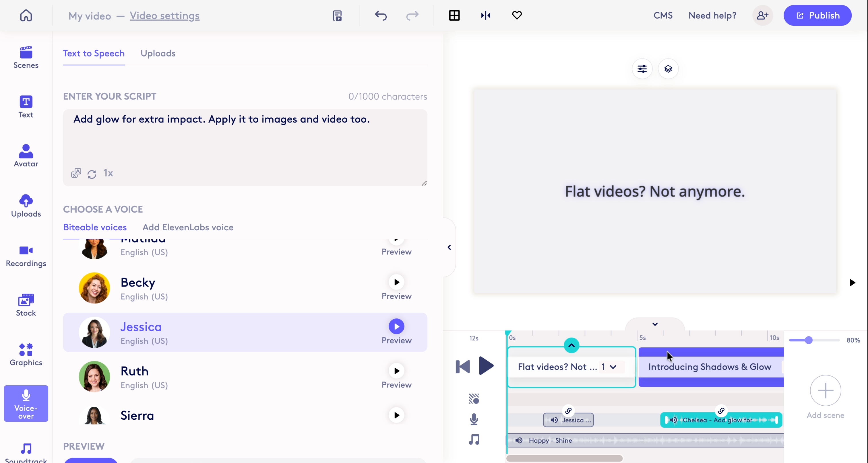Play the timeline
Image resolution: width=868 pixels, height=463 pixels.
[x=486, y=366]
